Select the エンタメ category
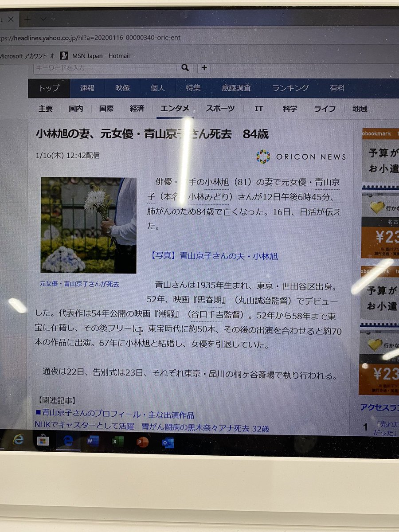 pos(175,109)
